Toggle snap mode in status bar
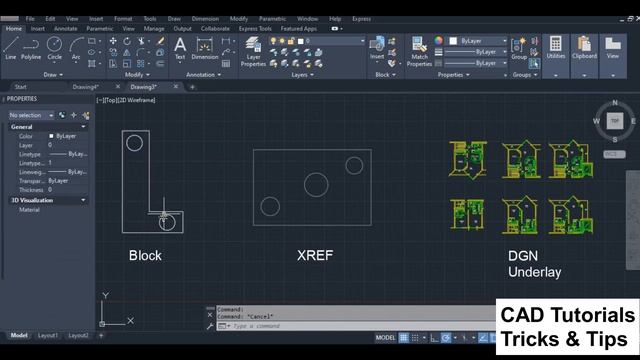The height and width of the screenshot is (360, 640). pyautogui.click(x=415, y=338)
